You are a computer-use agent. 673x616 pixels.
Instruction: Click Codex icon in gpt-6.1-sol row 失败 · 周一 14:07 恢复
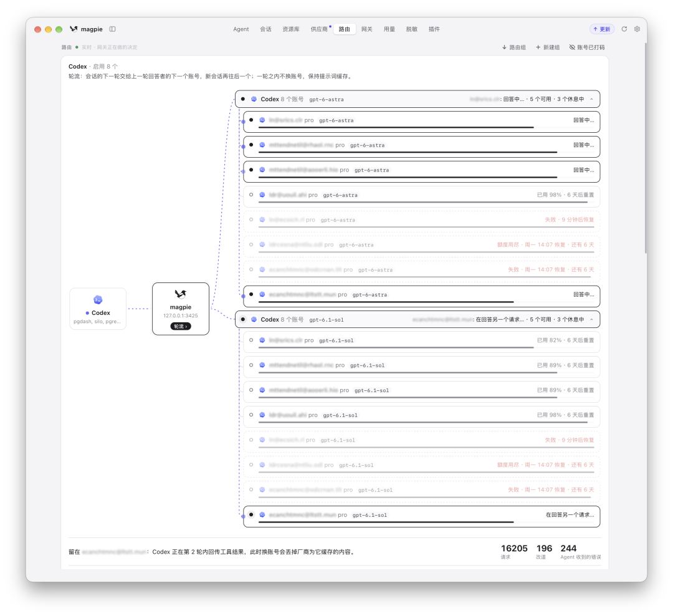[x=262, y=489]
